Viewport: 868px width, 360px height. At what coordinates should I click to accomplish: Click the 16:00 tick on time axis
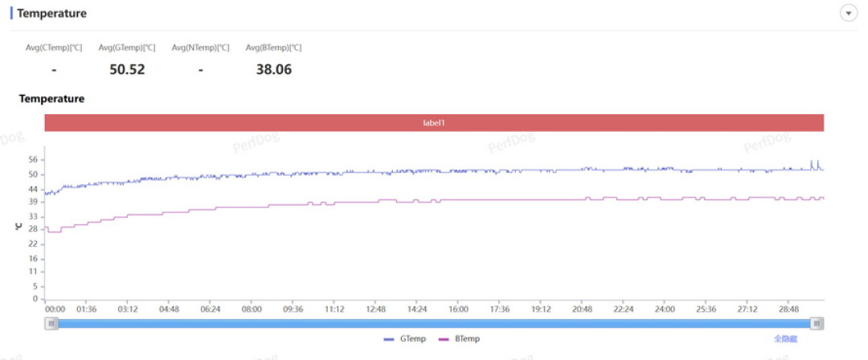click(458, 309)
